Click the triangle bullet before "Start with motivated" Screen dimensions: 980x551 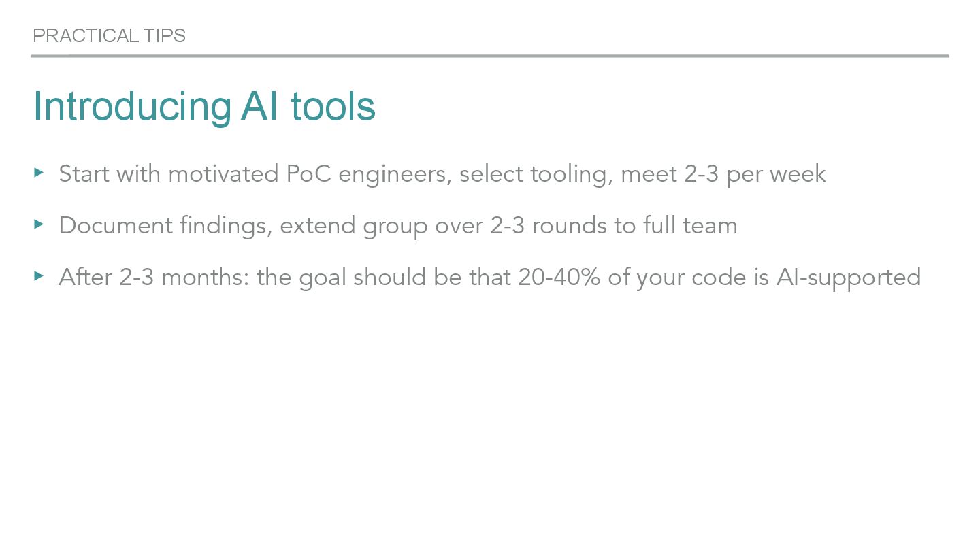(x=39, y=173)
